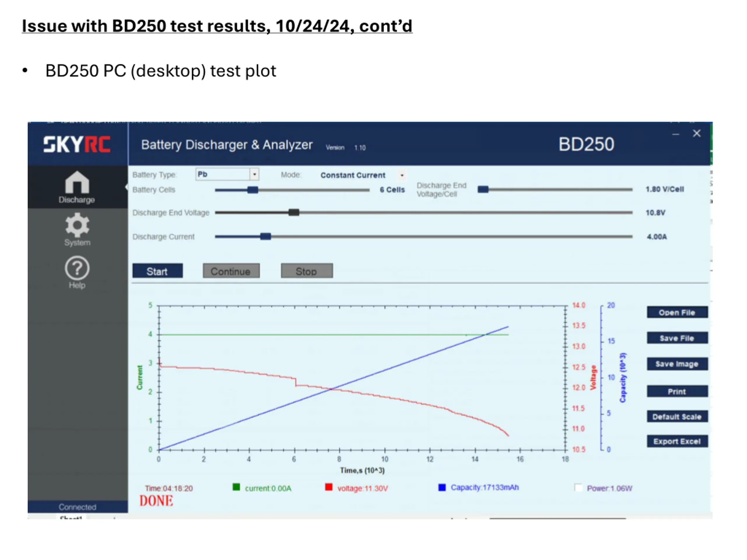Image resolution: width=747 pixels, height=560 pixels.
Task: Click the vertical Capacity (10^3) axis label
Action: point(623,378)
